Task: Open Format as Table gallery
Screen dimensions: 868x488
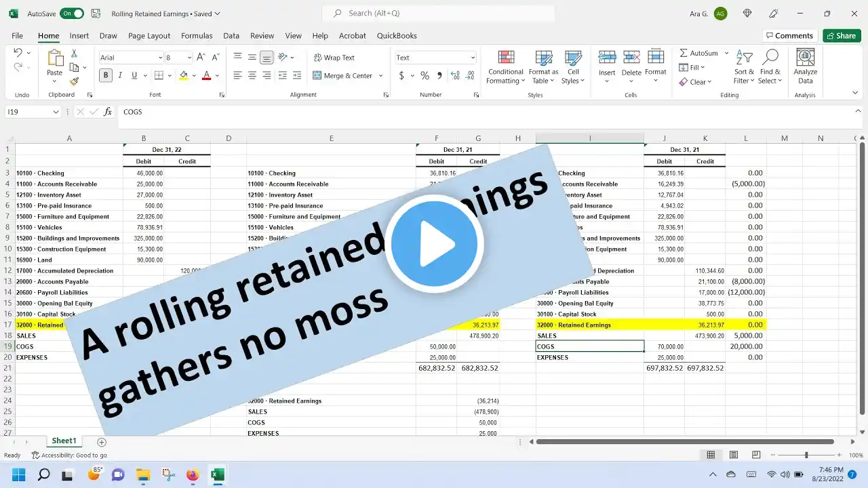Action: [x=544, y=67]
